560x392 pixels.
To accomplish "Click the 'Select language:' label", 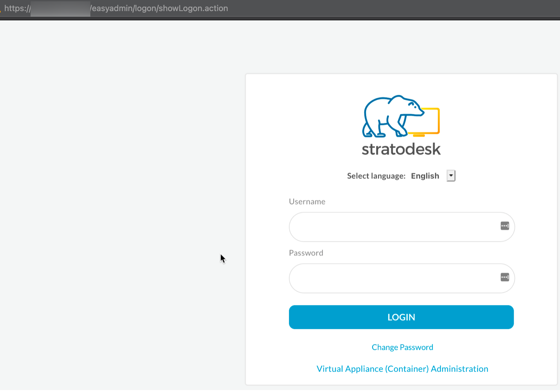I will (376, 176).
